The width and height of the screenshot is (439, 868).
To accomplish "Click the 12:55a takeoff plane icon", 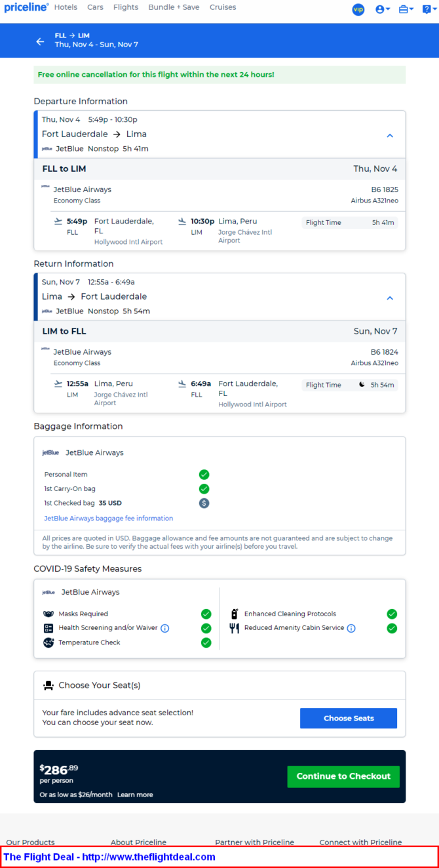I will click(x=58, y=384).
